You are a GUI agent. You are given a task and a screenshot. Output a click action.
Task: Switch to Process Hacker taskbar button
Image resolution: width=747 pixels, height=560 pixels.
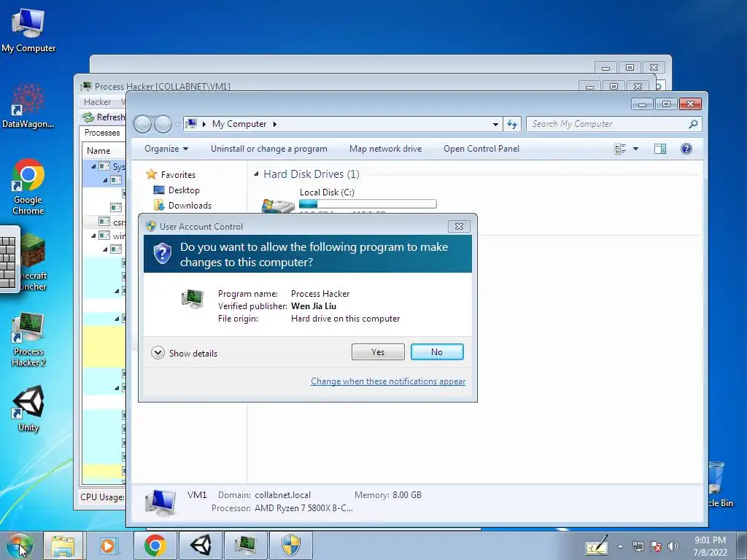point(245,545)
